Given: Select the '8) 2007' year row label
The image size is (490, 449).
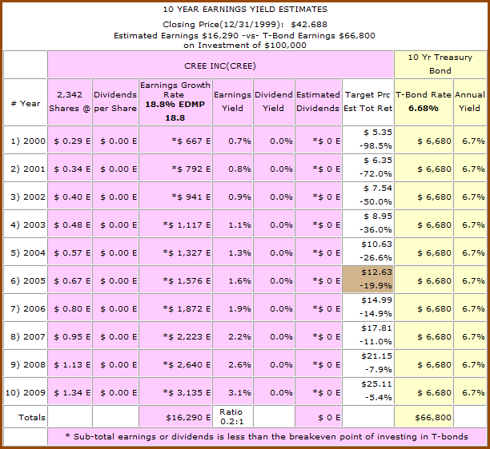Looking at the screenshot, I should pos(25,336).
